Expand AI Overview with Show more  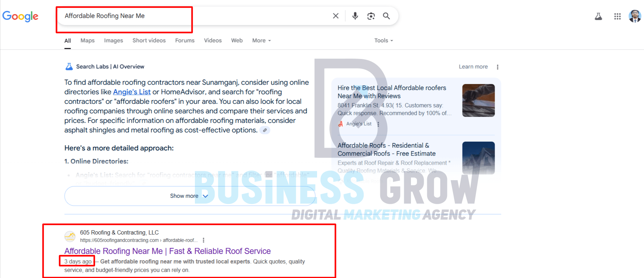(x=190, y=196)
